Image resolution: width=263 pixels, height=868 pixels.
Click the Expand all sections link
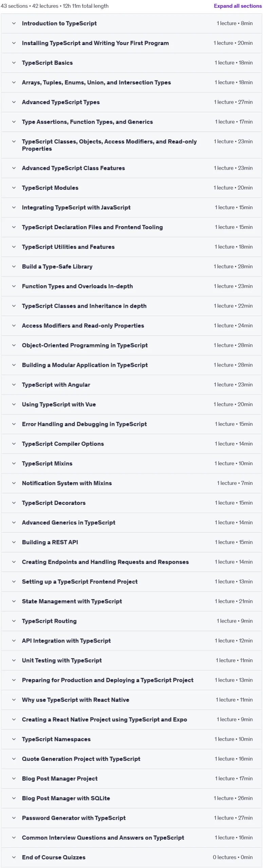[238, 6]
